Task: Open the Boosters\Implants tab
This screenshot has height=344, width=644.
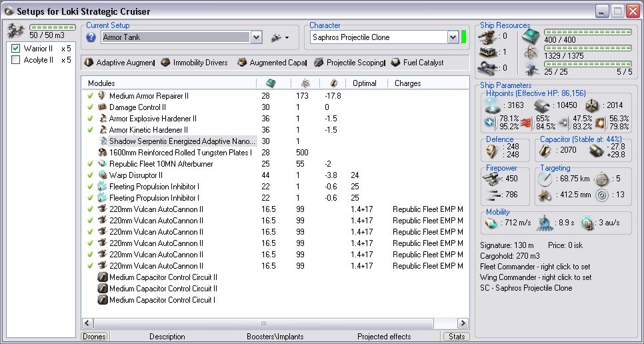Action: point(275,337)
